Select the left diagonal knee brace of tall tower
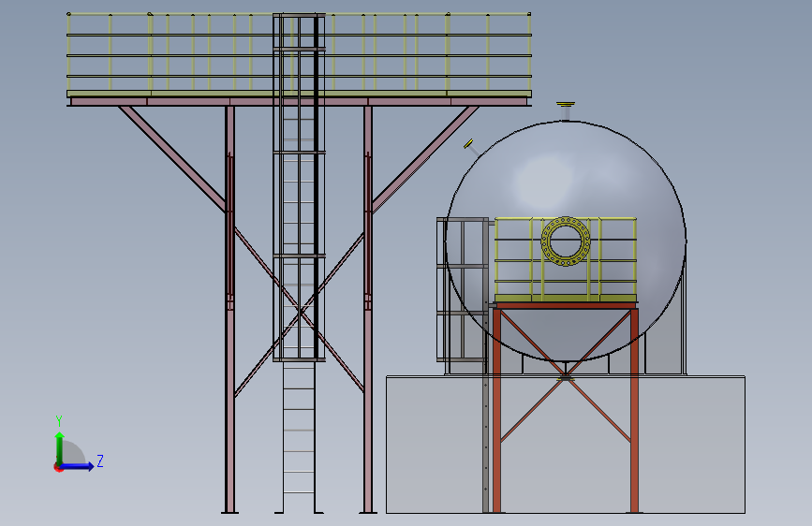This screenshot has height=526, width=812. click(172, 159)
